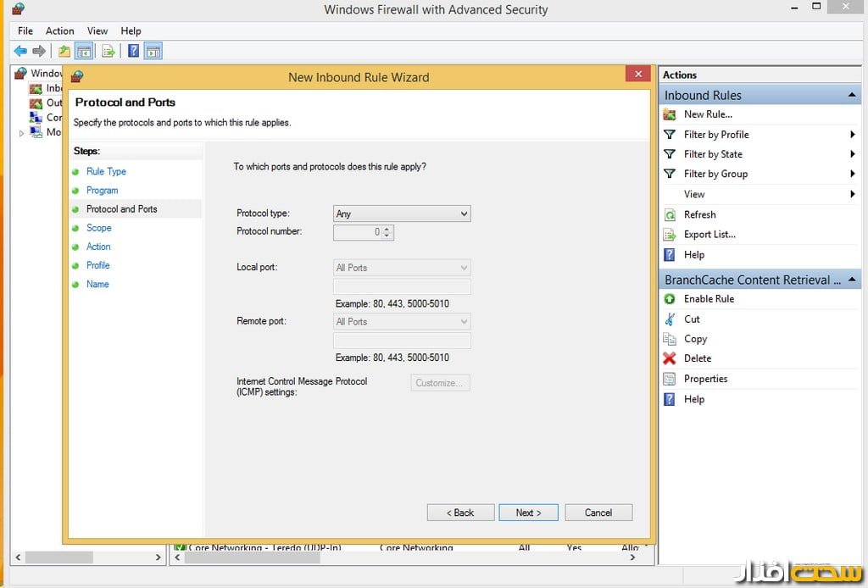Click the back arrow toolbar icon
The image size is (868, 588).
coord(20,51)
